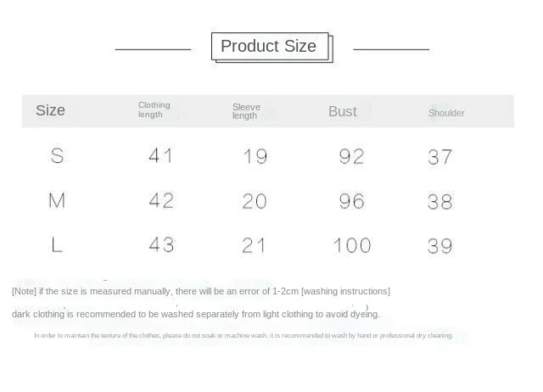This screenshot has height=392, width=543.
Task: Click sleeve length value 20
Action: (x=255, y=201)
